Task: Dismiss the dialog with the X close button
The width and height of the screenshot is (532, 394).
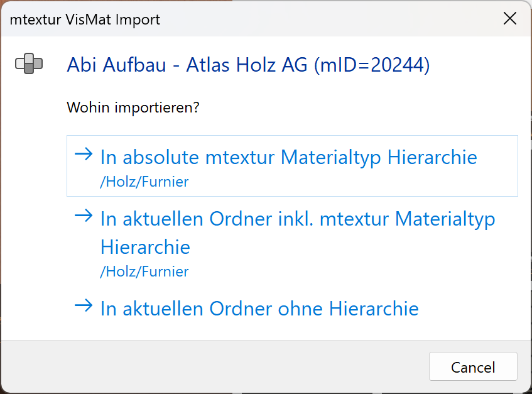Action: coord(510,19)
